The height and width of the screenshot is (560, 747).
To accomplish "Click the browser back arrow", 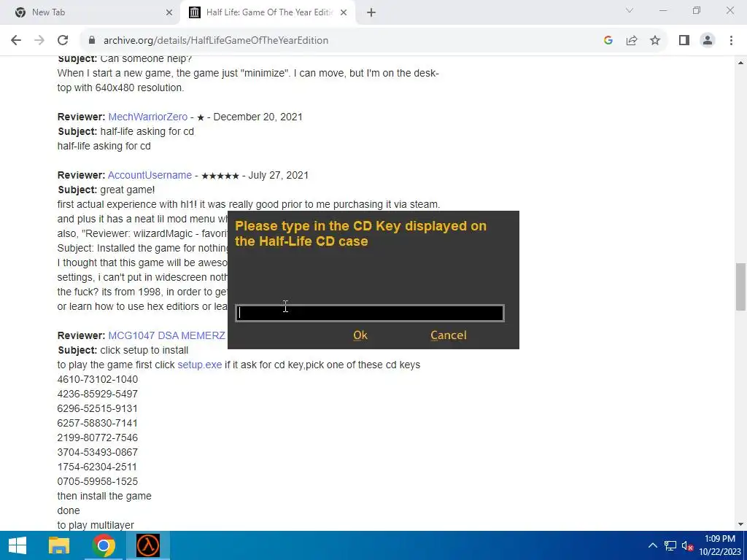I will (16, 40).
